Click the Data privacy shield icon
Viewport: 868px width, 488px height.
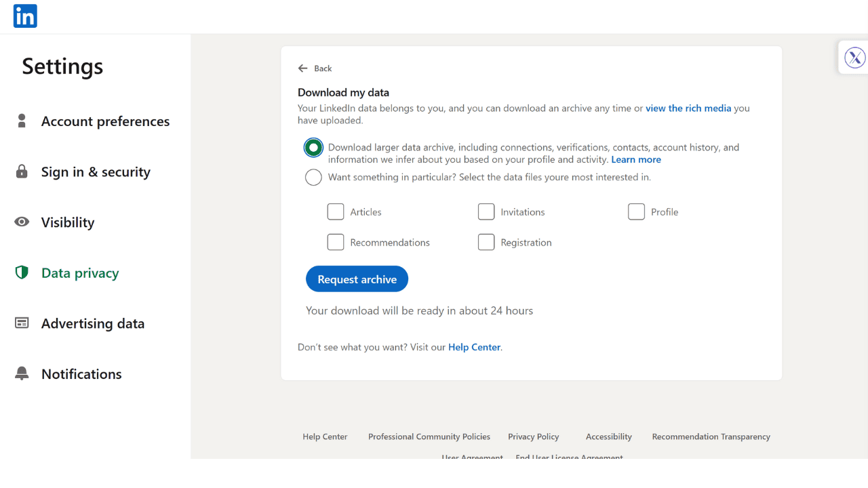(x=22, y=272)
